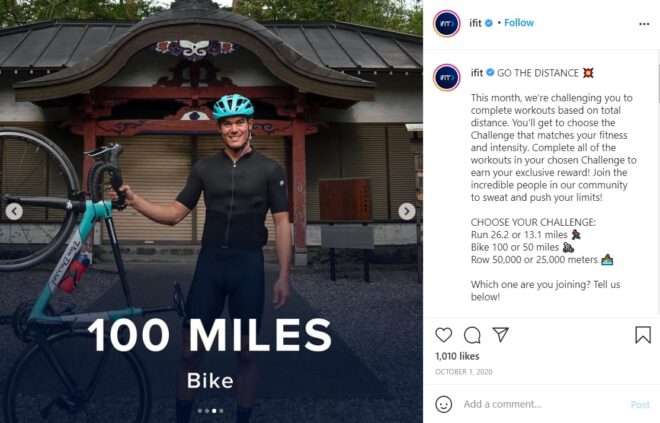Share the post with the paper plane icon
Viewport: 660px width, 423px height.
pyautogui.click(x=501, y=335)
